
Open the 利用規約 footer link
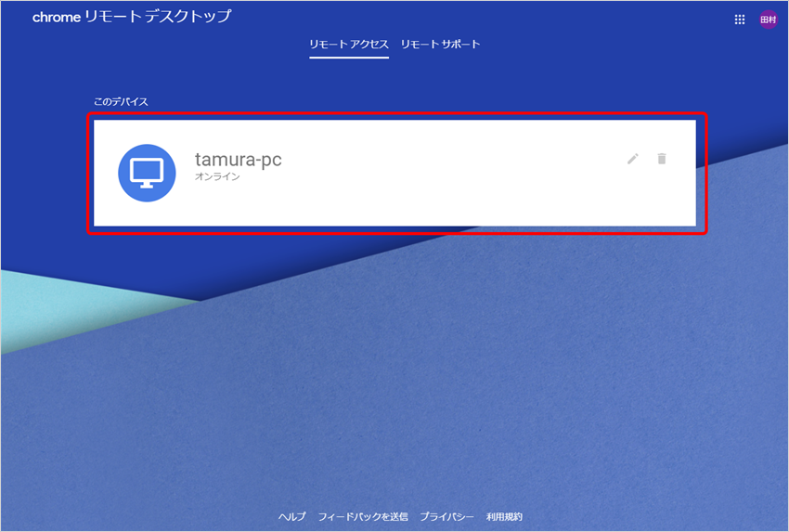point(504,516)
